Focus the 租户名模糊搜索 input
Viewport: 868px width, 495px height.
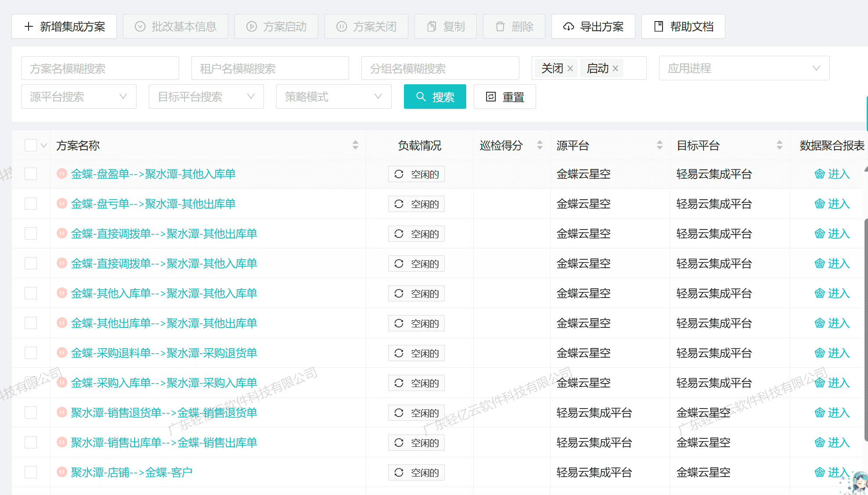[x=270, y=68]
